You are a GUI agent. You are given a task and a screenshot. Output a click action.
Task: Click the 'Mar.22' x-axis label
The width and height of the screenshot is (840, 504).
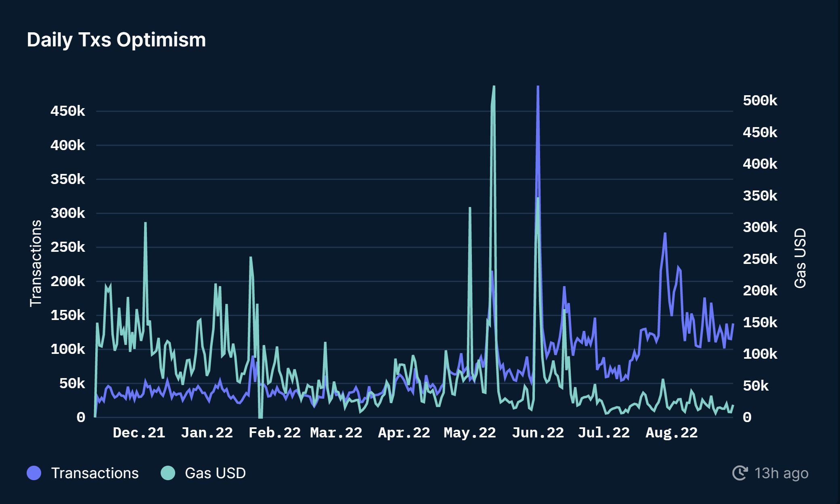click(336, 433)
